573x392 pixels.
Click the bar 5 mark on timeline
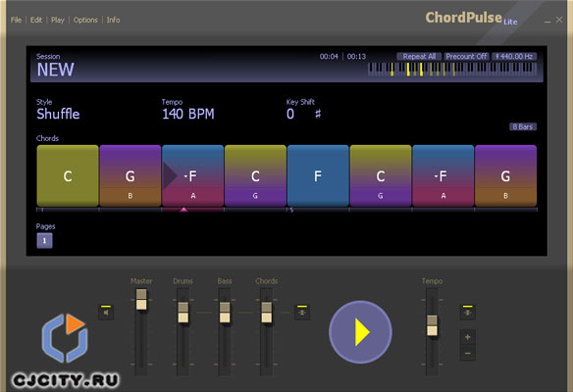pyautogui.click(x=291, y=210)
